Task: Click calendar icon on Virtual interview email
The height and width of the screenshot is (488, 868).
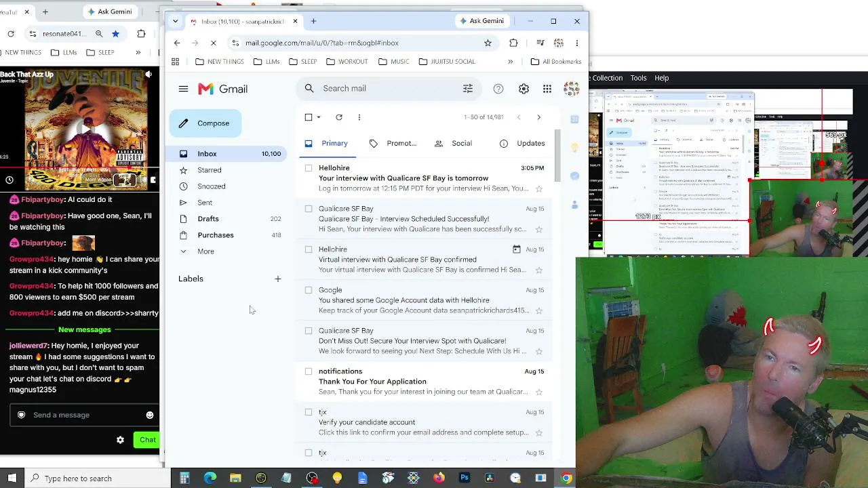Action: 517,249
